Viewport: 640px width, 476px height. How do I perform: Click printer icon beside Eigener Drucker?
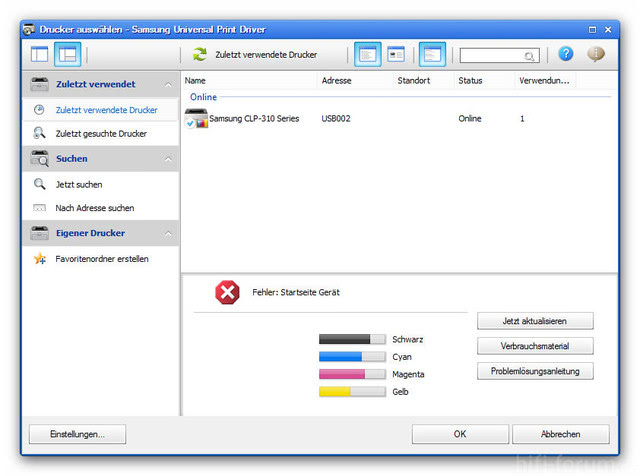pos(40,233)
